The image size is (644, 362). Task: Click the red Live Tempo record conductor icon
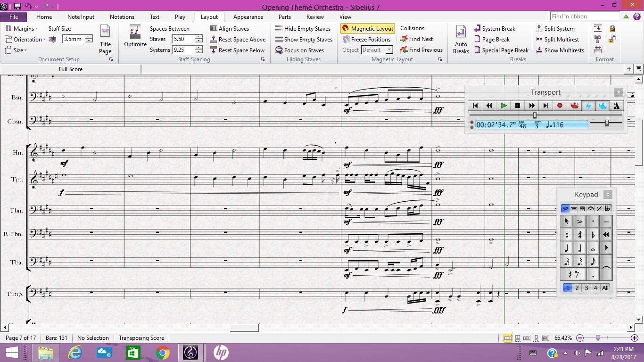click(x=574, y=106)
